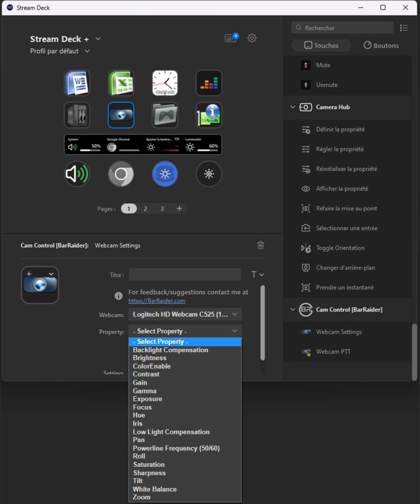
Task: Click the green speaker dial icon
Action: (x=77, y=174)
